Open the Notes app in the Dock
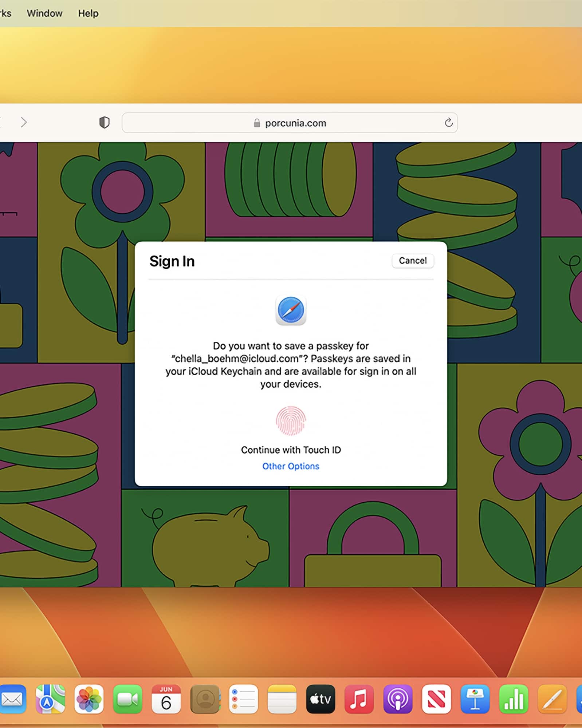This screenshot has width=582, height=728. [x=282, y=699]
